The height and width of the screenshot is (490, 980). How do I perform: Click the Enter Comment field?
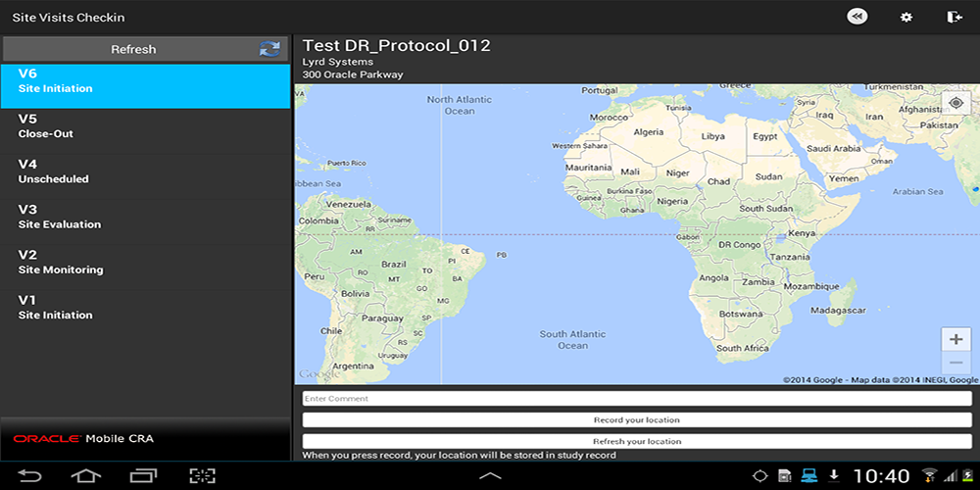coord(637,399)
